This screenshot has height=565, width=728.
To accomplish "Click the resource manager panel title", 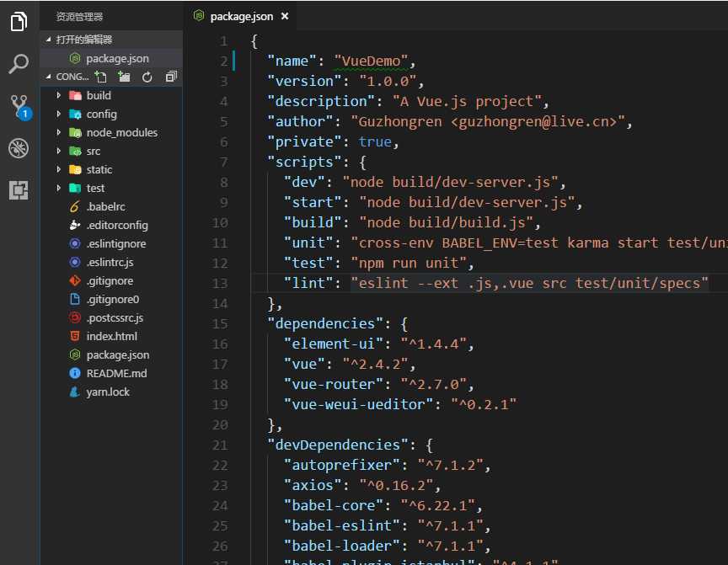I will [x=79, y=17].
